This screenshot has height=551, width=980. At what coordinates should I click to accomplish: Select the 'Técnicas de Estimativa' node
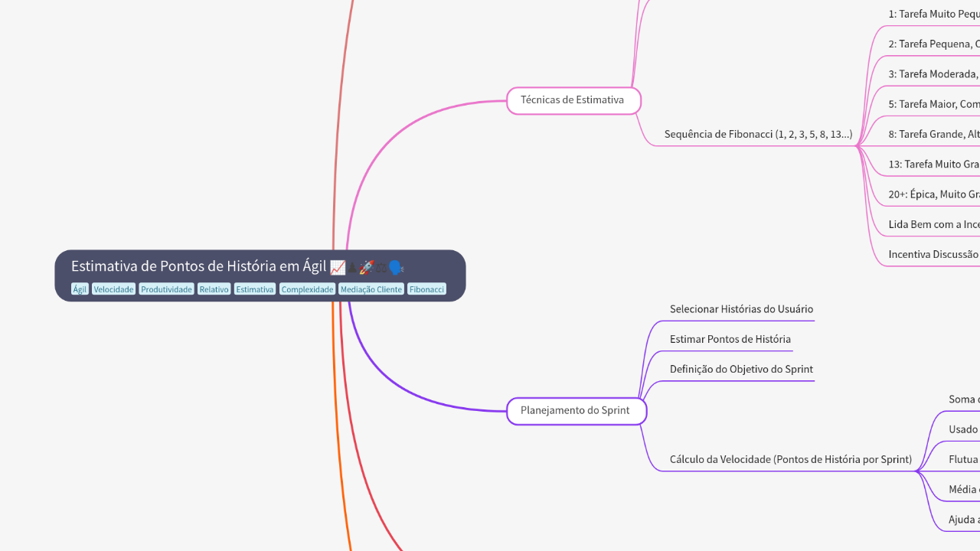(x=573, y=100)
